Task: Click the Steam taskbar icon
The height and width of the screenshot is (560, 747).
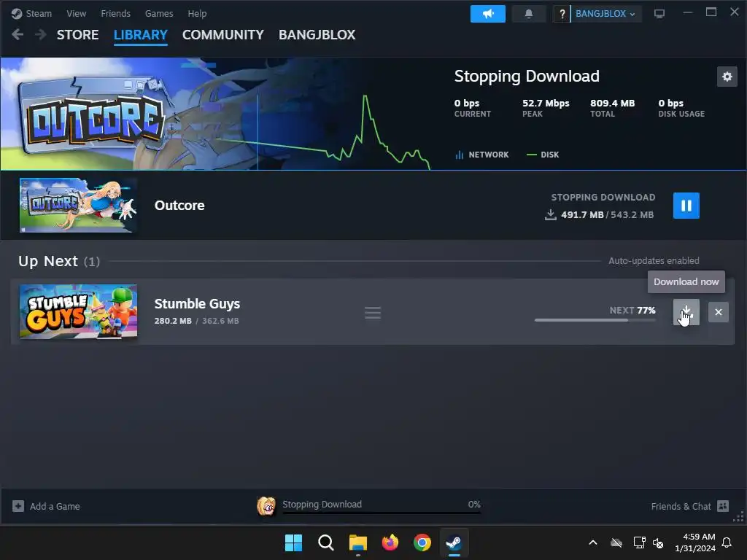Action: click(x=454, y=542)
